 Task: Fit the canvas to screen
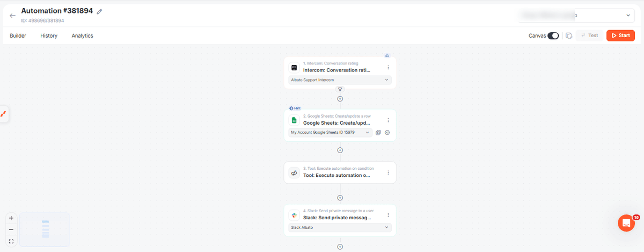point(11,241)
